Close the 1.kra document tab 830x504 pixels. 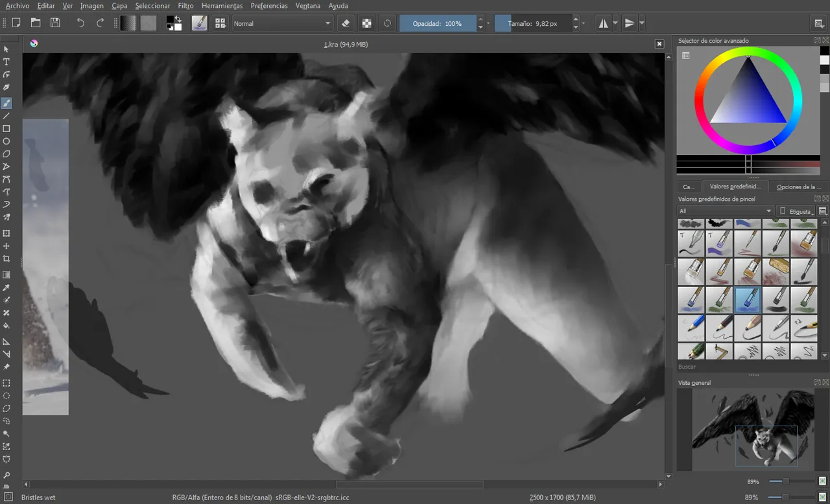659,44
